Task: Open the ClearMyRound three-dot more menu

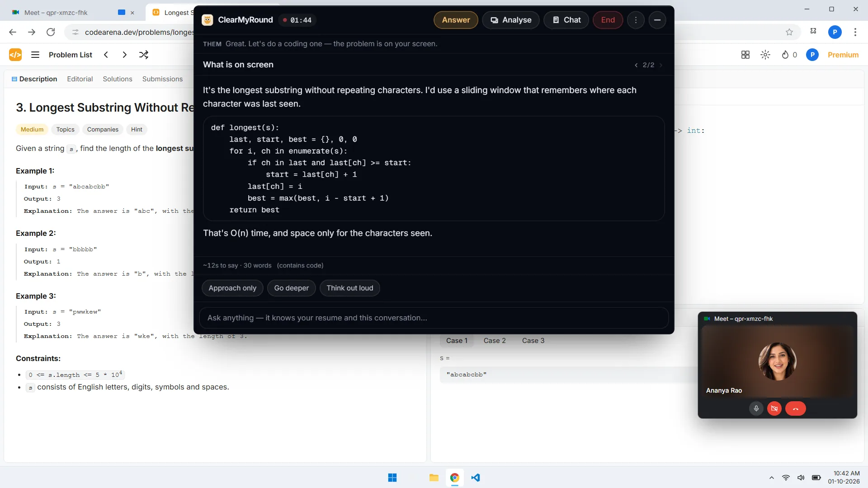Action: pyautogui.click(x=636, y=20)
